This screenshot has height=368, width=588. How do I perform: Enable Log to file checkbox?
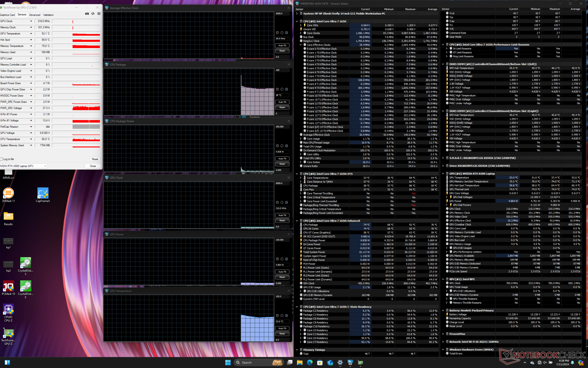[2, 159]
